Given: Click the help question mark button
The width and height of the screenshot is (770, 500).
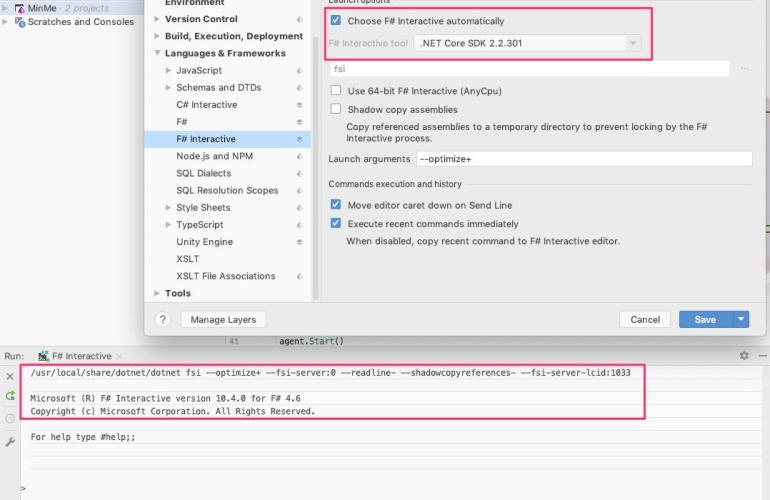Looking at the screenshot, I should click(x=163, y=320).
